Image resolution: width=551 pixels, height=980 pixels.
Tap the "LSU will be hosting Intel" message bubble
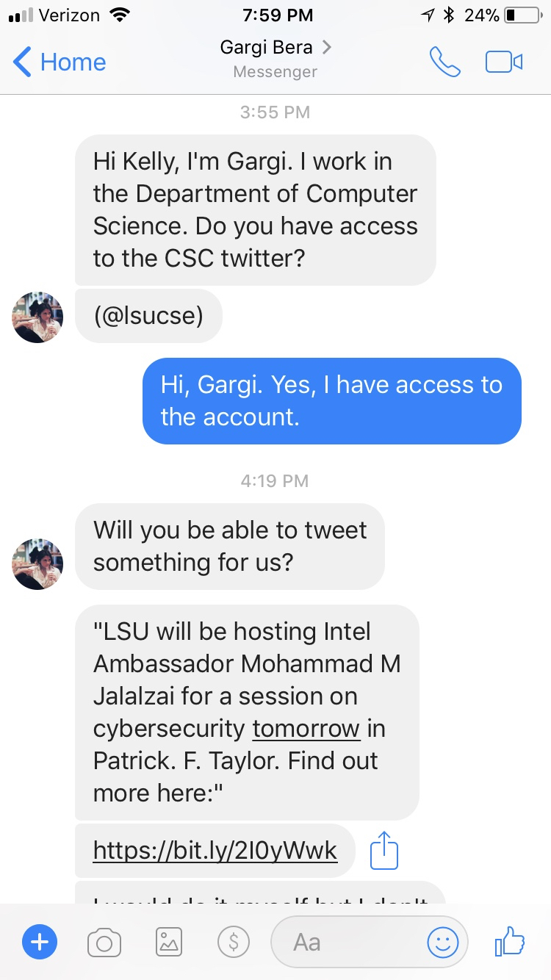point(247,712)
